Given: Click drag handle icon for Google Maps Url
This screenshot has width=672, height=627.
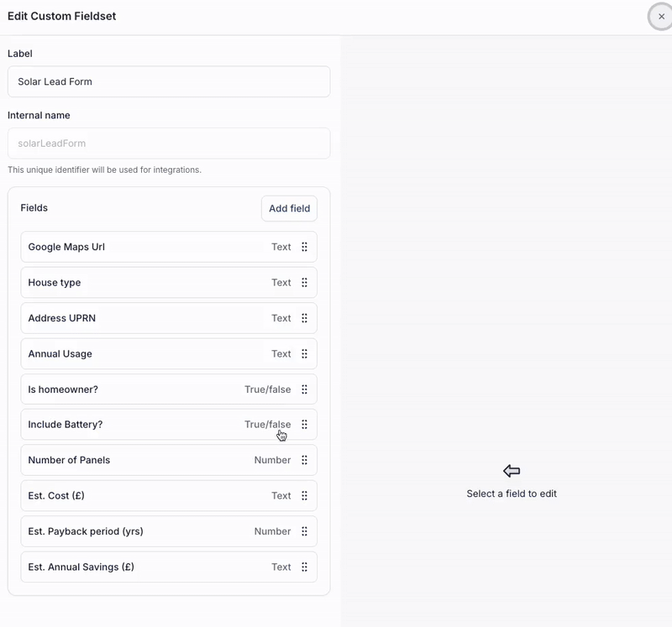Looking at the screenshot, I should 304,247.
